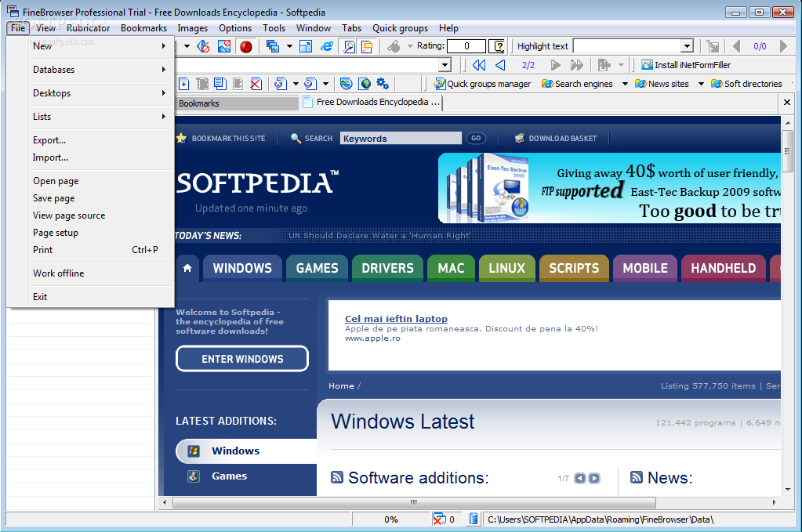Expand the Databases submenu
The height and width of the screenshot is (532, 802).
[x=91, y=70]
